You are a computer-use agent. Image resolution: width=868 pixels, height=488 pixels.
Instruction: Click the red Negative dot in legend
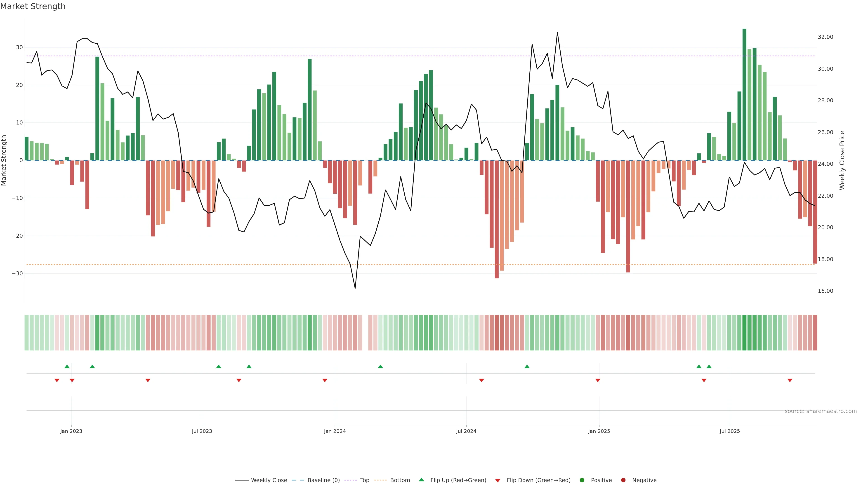point(623,480)
